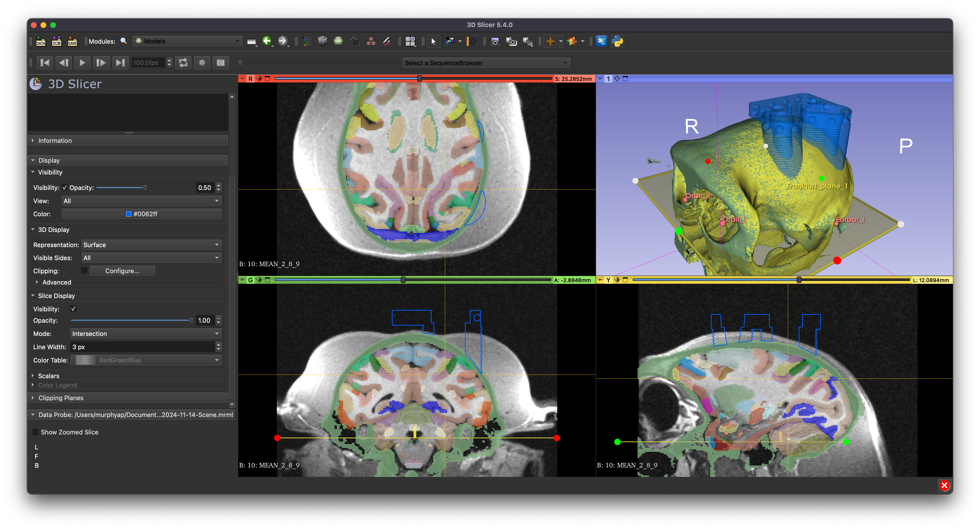This screenshot has height=530, width=980.
Task: Click the red error log icon at bottom right
Action: click(x=944, y=485)
